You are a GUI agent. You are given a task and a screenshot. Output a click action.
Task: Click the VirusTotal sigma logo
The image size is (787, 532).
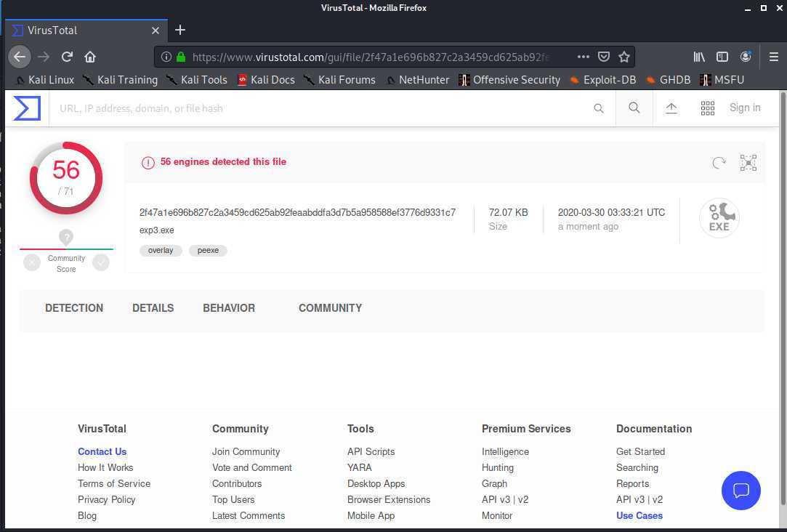click(x=27, y=108)
